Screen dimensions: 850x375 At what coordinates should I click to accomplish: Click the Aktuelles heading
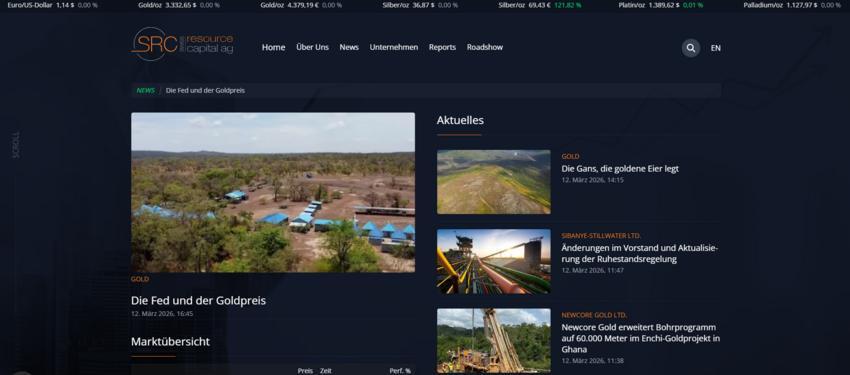[460, 120]
